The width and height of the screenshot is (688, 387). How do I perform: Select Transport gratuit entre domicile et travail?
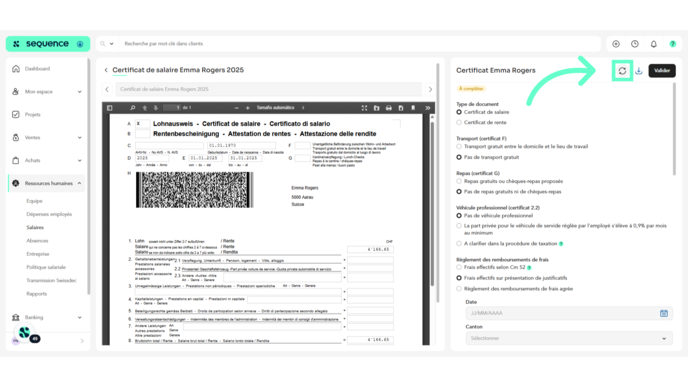[x=459, y=147]
